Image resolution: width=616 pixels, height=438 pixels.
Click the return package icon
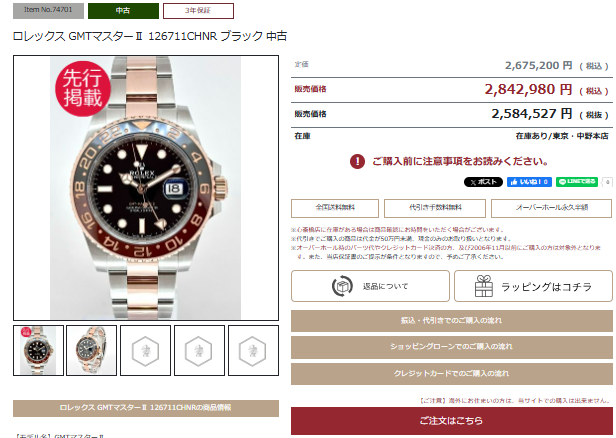click(x=342, y=286)
